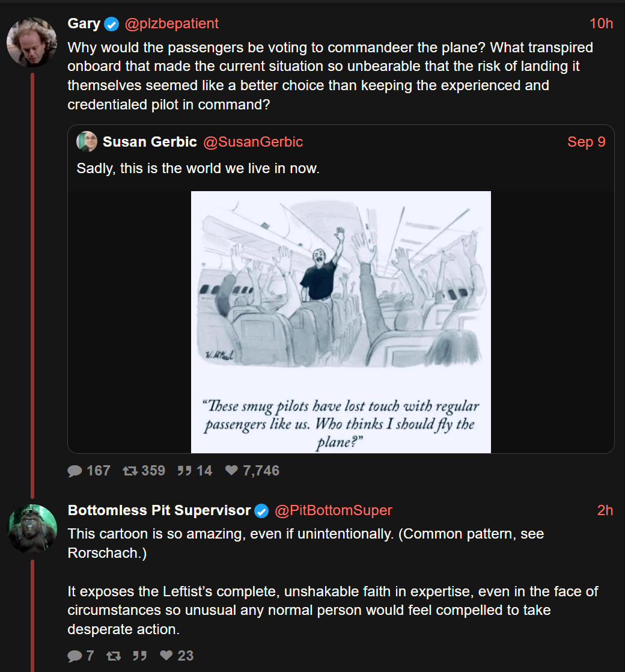The width and height of the screenshot is (625, 672).
Task: Open the Sep 9 quoted tweet timestamp
Action: pyautogui.click(x=586, y=142)
